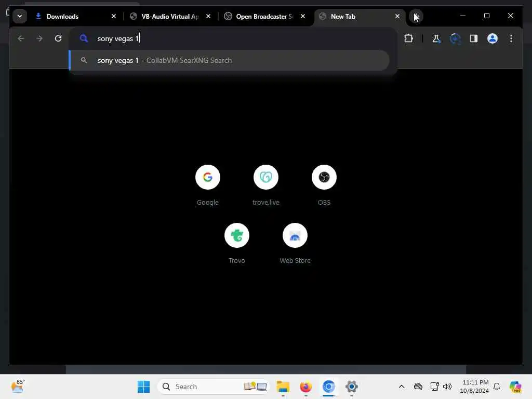
Task: Open Settings gear in the taskbar
Action: point(352,387)
